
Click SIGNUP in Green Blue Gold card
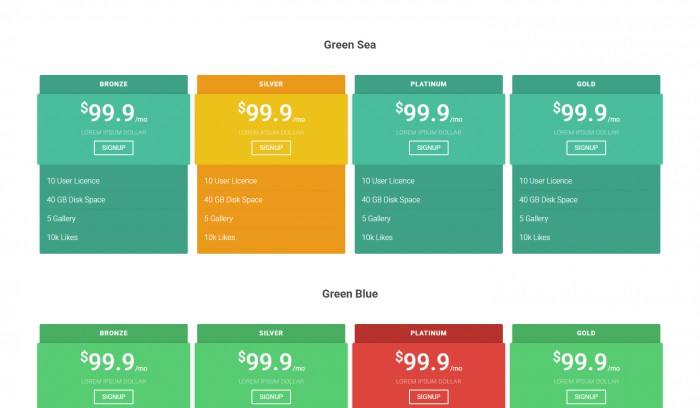586,397
